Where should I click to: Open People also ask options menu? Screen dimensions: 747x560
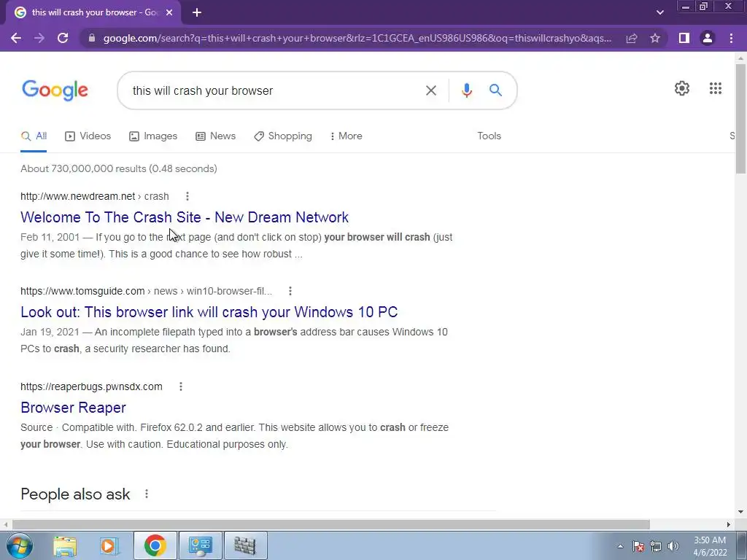pyautogui.click(x=146, y=494)
